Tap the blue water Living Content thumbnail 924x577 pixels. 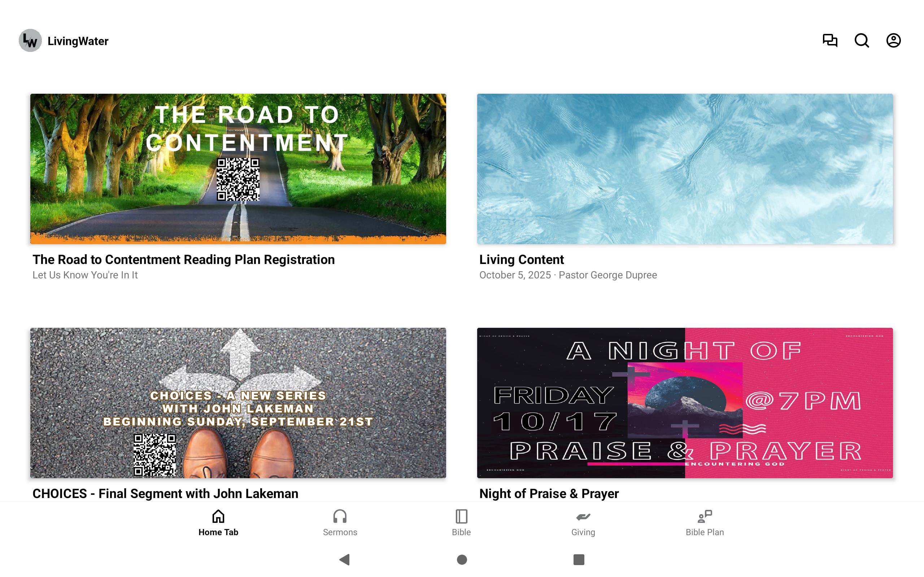pyautogui.click(x=685, y=169)
